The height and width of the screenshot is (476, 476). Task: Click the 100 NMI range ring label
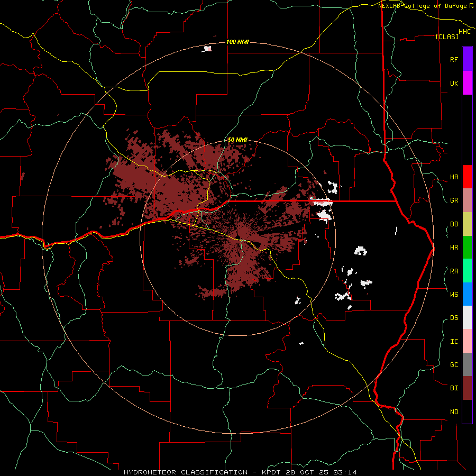pyautogui.click(x=237, y=42)
